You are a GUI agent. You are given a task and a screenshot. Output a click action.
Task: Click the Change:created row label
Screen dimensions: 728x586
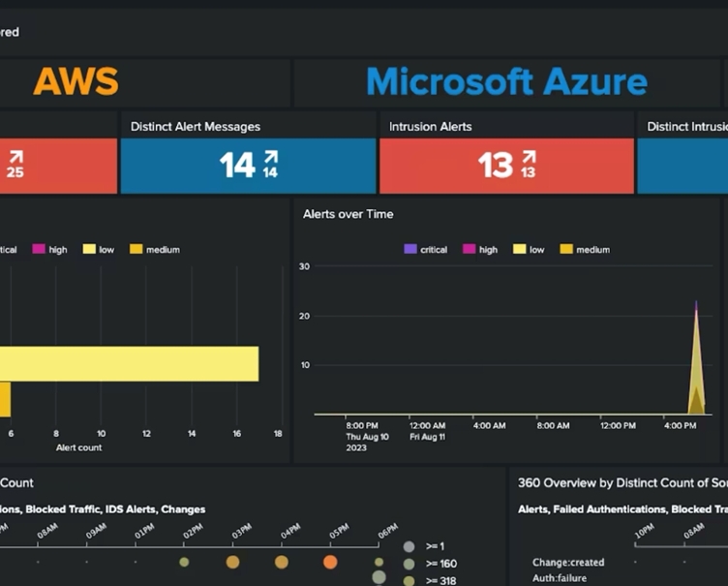(568, 563)
